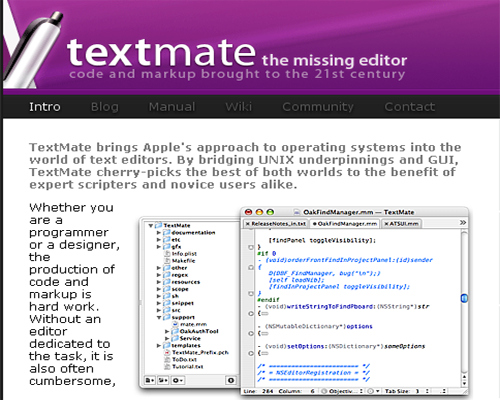
Task: Select the OakFindManager.mm editor tab
Action: [345, 224]
